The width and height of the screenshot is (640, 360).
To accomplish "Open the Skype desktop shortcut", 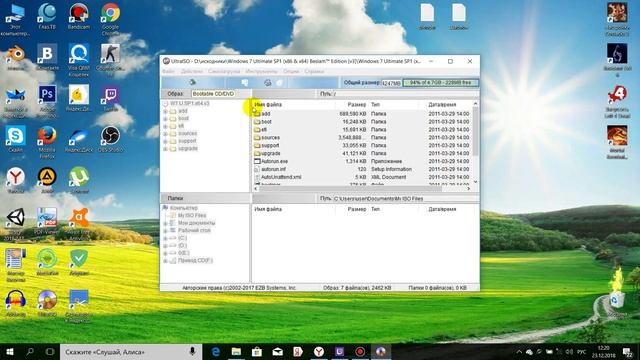I will coord(16,139).
